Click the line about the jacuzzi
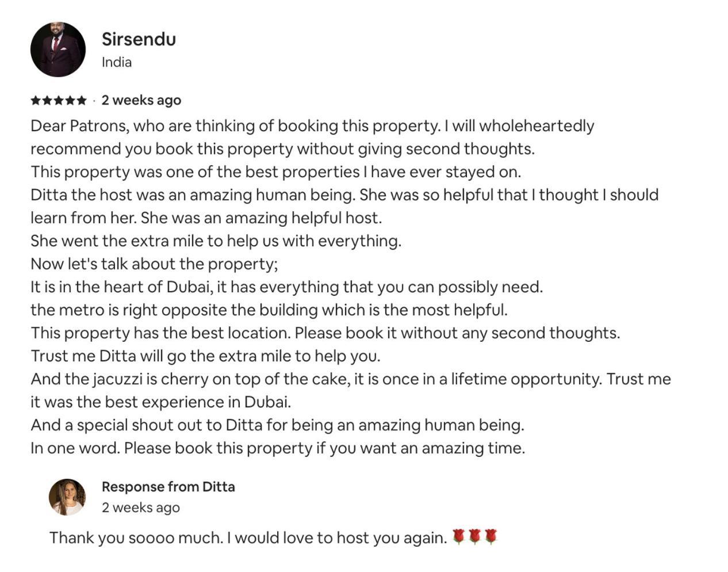Viewport: 728px width, 572px height. (351, 379)
